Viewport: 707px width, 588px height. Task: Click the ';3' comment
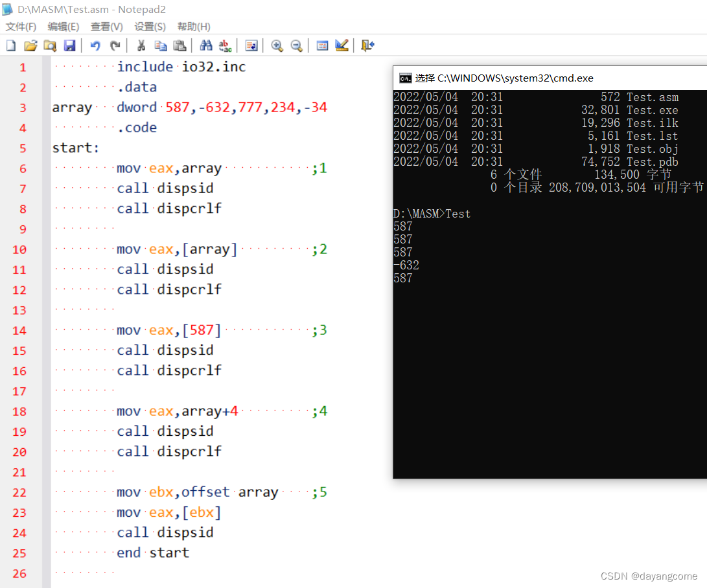coord(319,330)
